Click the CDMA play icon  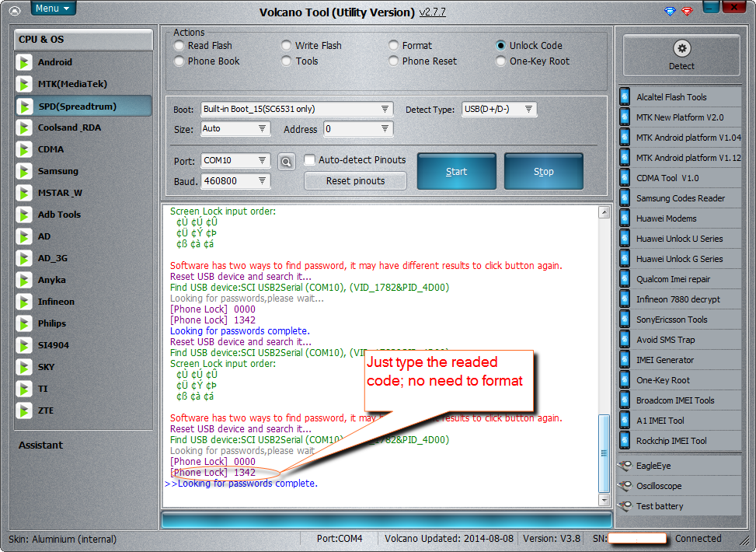[23, 149]
